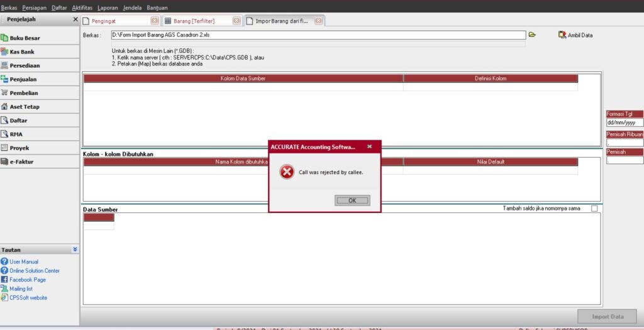Open RMA module
The width and height of the screenshot is (644, 330).
coord(40,135)
